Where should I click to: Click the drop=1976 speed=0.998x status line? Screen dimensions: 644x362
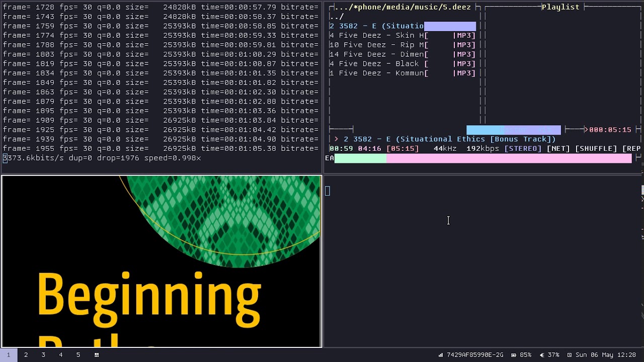point(102,158)
